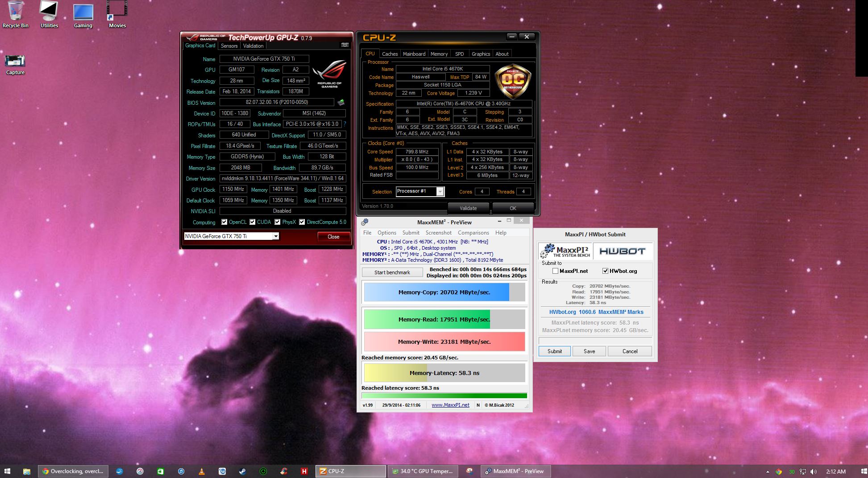
Task: Open the File menu in MaxxMEM
Action: pos(367,233)
